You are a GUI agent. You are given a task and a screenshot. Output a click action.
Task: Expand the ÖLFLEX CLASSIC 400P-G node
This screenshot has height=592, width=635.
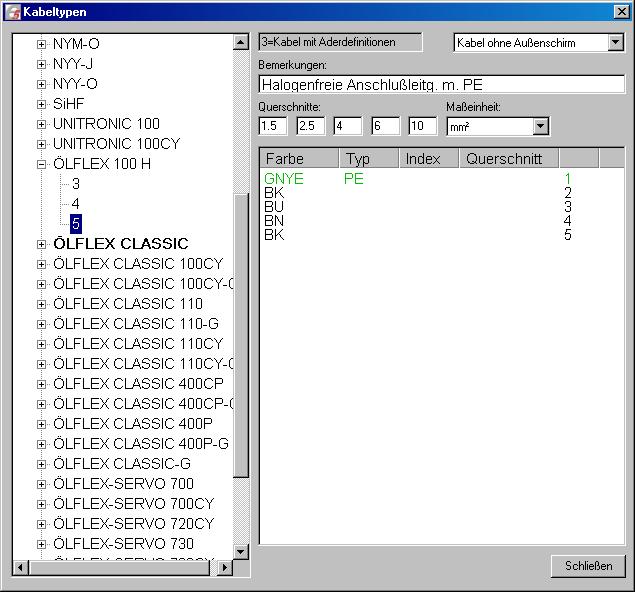coord(41,444)
